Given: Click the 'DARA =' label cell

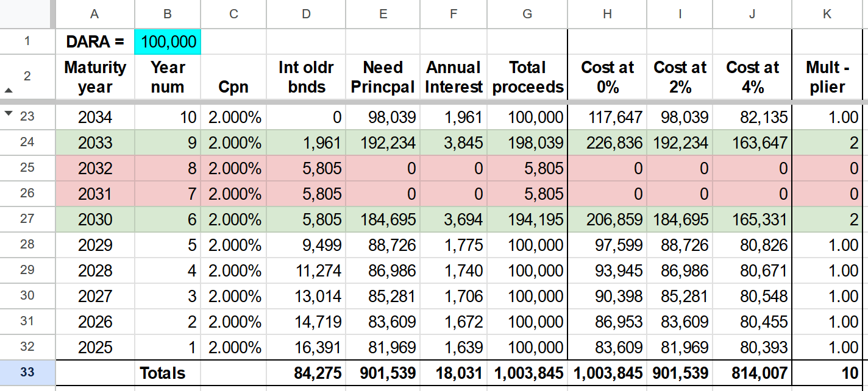Looking at the screenshot, I should coord(94,41).
